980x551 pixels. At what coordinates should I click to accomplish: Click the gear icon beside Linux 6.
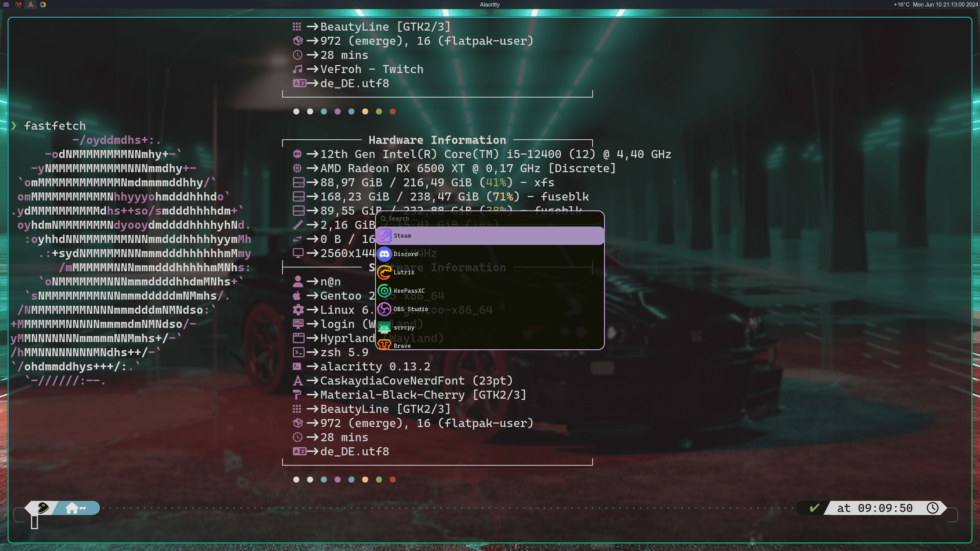298,310
